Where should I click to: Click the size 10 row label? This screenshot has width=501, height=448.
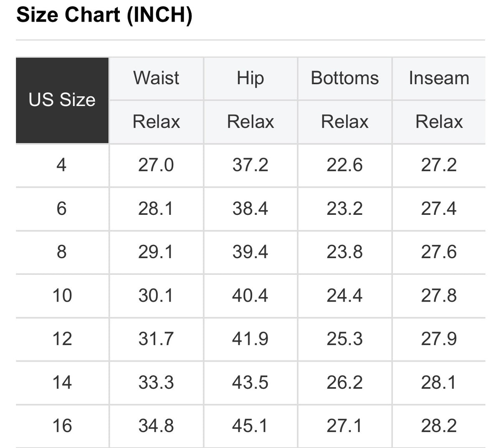point(62,296)
